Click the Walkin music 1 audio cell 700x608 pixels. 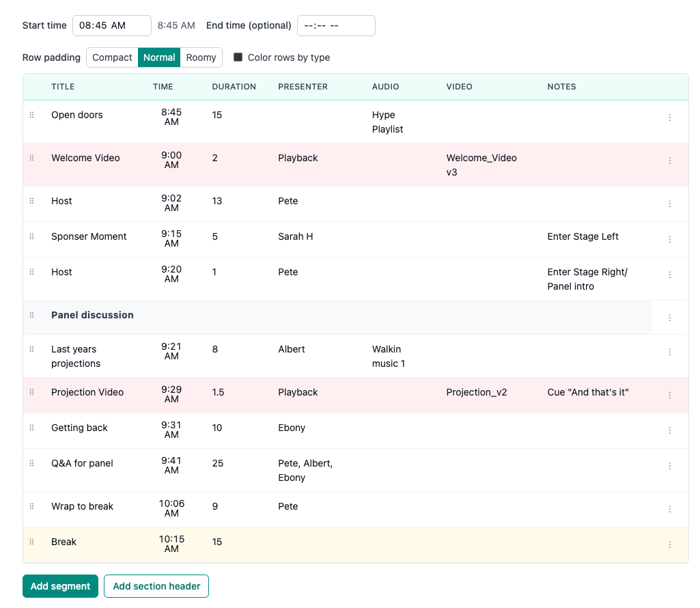pyautogui.click(x=389, y=357)
